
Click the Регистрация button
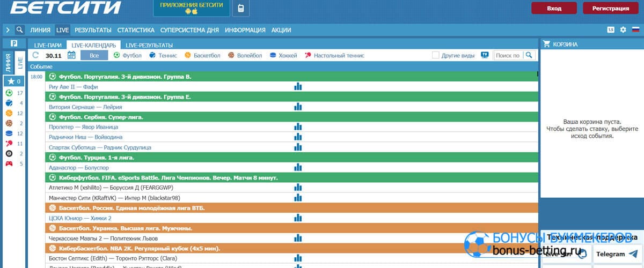tap(611, 8)
